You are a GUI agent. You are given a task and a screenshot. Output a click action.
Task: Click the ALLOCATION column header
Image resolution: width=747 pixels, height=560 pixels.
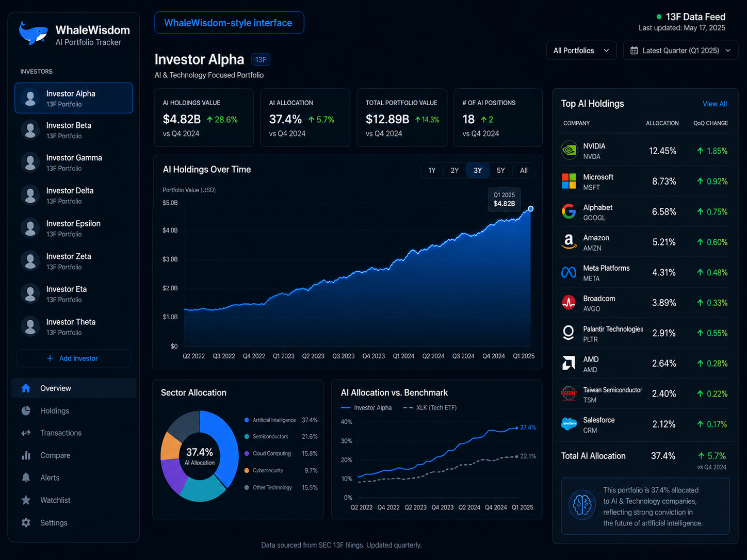(662, 123)
